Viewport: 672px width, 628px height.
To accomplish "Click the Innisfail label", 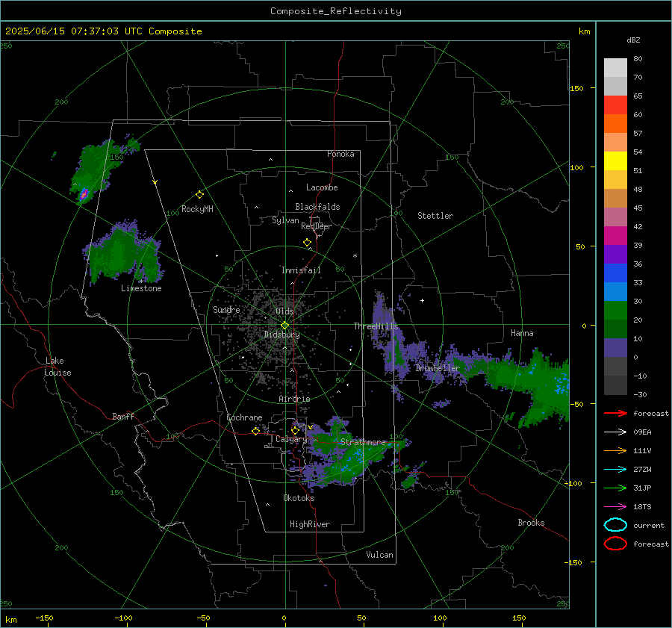I will point(301,270).
